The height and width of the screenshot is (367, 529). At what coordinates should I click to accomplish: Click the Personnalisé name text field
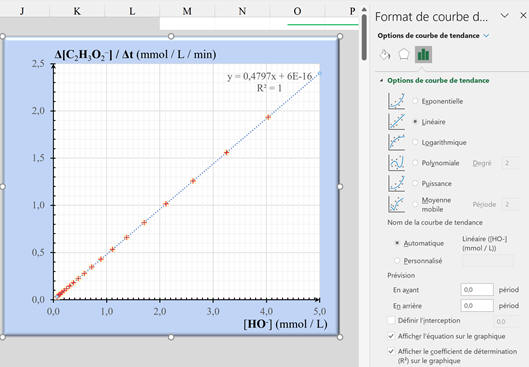[x=488, y=261]
